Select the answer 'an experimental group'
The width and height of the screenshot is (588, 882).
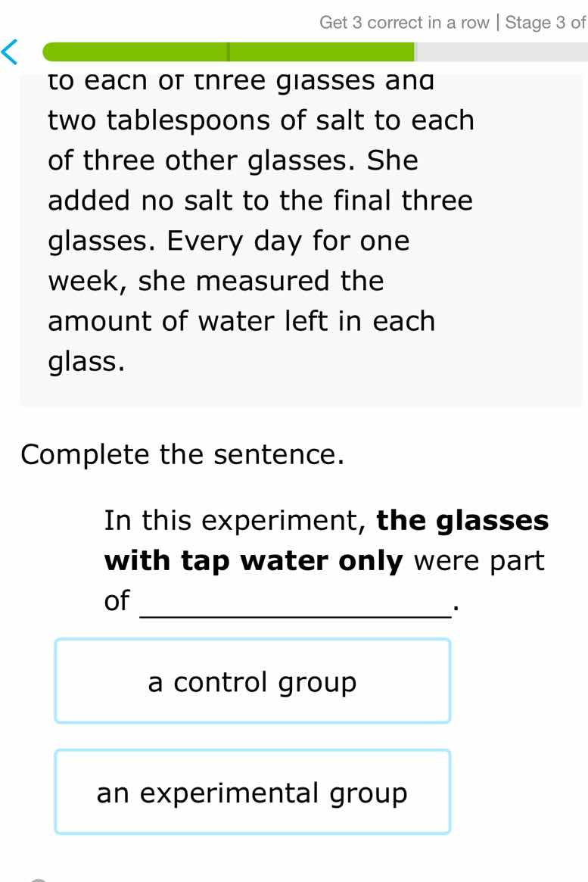click(x=252, y=792)
